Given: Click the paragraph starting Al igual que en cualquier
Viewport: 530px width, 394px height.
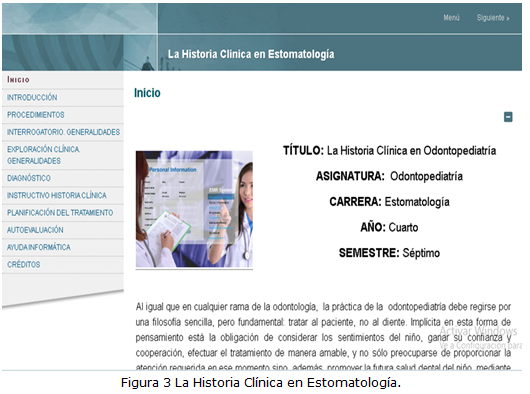Looking at the screenshot, I should click(x=323, y=336).
